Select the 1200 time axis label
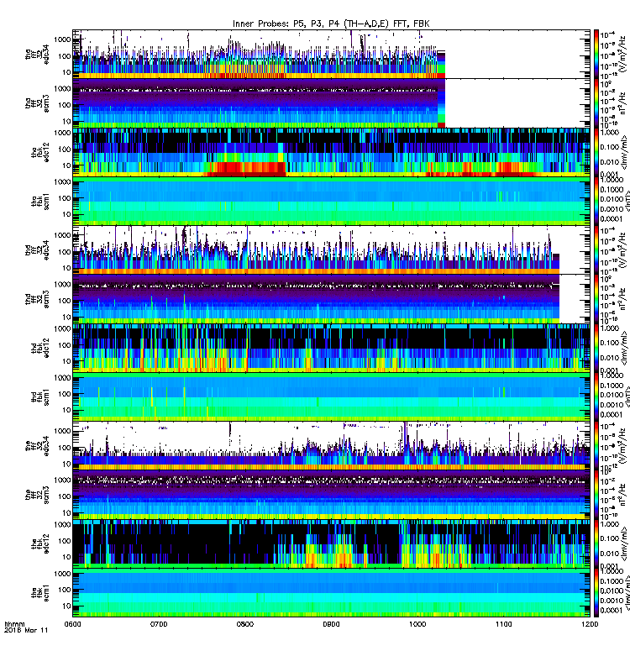The width and height of the screenshot is (630, 672). (x=590, y=624)
